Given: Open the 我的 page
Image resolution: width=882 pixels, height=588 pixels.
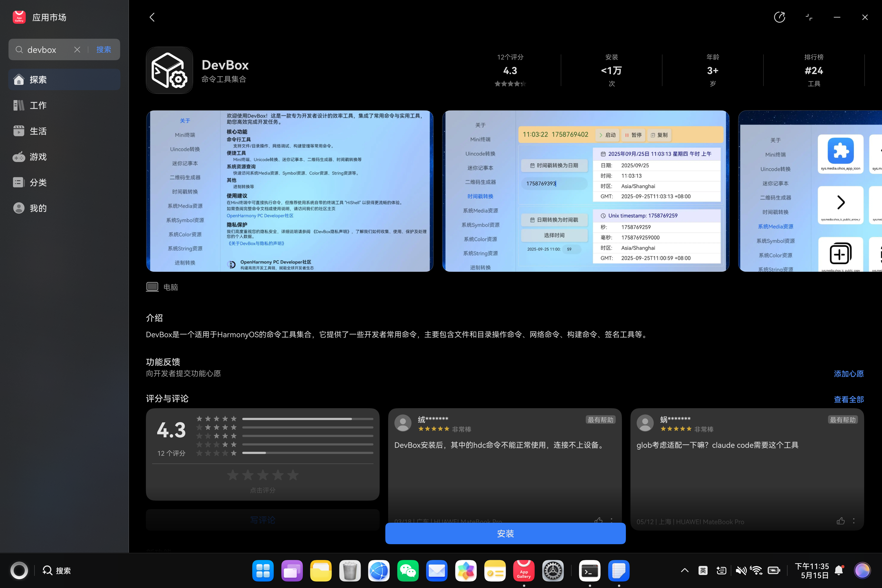Looking at the screenshot, I should [64, 208].
